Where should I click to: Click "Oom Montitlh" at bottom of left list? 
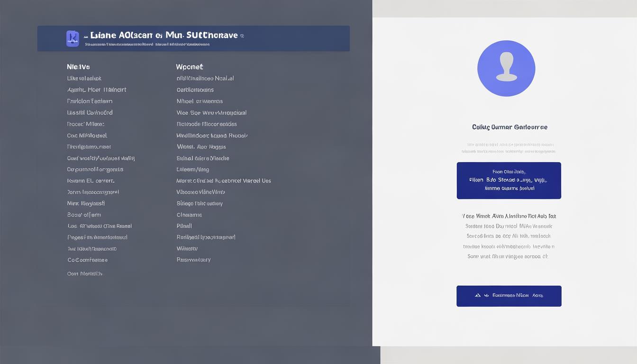coord(85,273)
